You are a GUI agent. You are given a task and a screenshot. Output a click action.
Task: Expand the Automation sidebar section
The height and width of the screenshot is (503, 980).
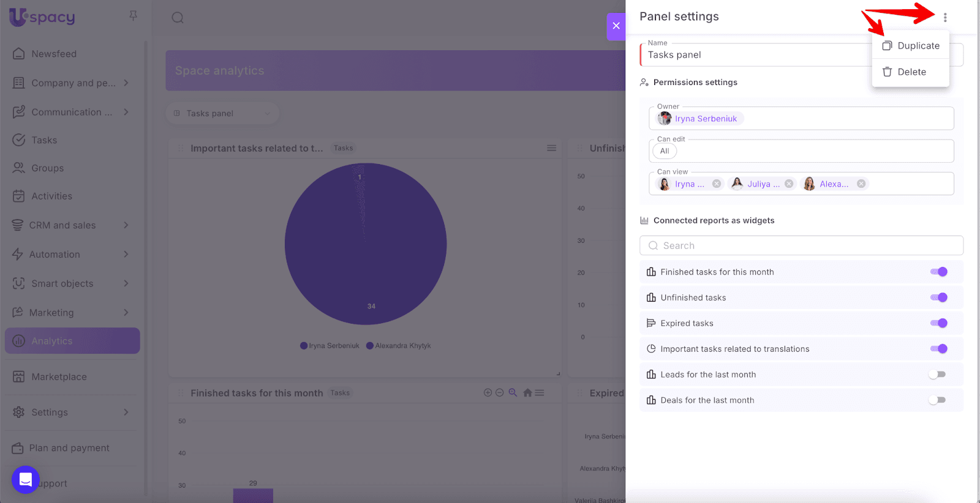tap(126, 255)
